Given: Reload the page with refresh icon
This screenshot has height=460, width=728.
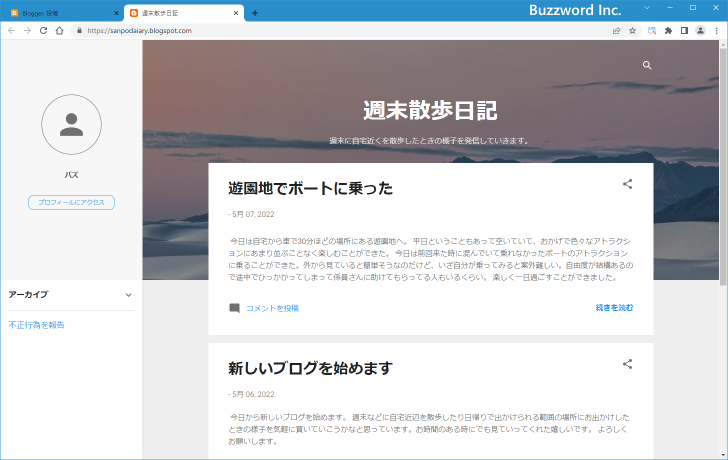Looking at the screenshot, I should (x=44, y=31).
